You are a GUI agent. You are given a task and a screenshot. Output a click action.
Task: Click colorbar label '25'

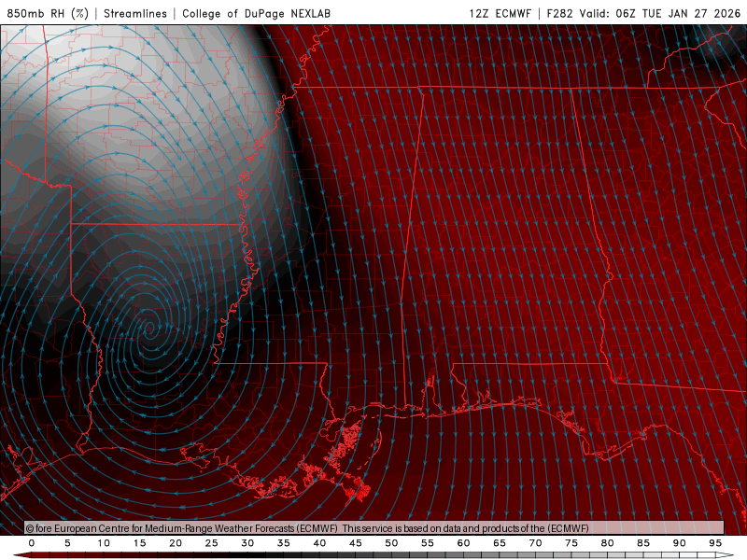212,543
